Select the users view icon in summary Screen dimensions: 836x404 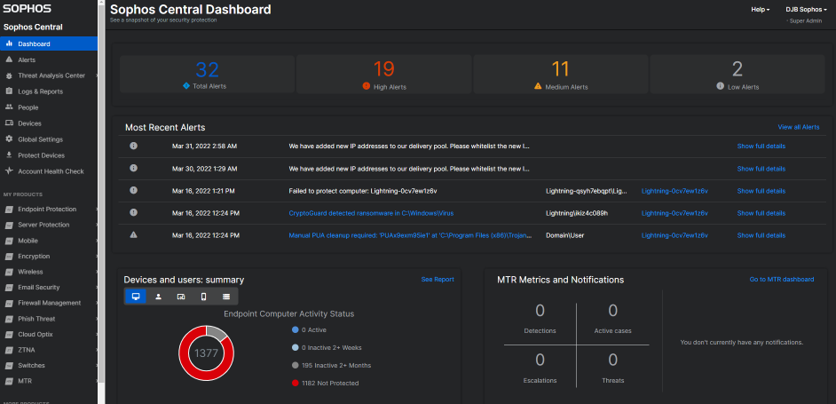tap(158, 296)
